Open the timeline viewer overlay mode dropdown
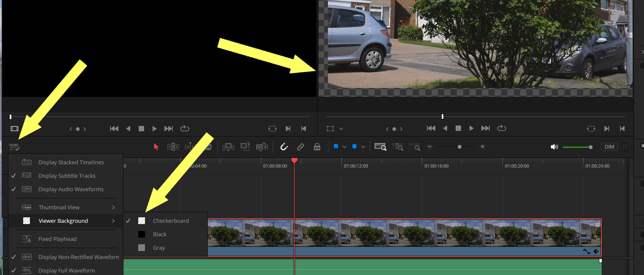The height and width of the screenshot is (275, 644). click(341, 128)
